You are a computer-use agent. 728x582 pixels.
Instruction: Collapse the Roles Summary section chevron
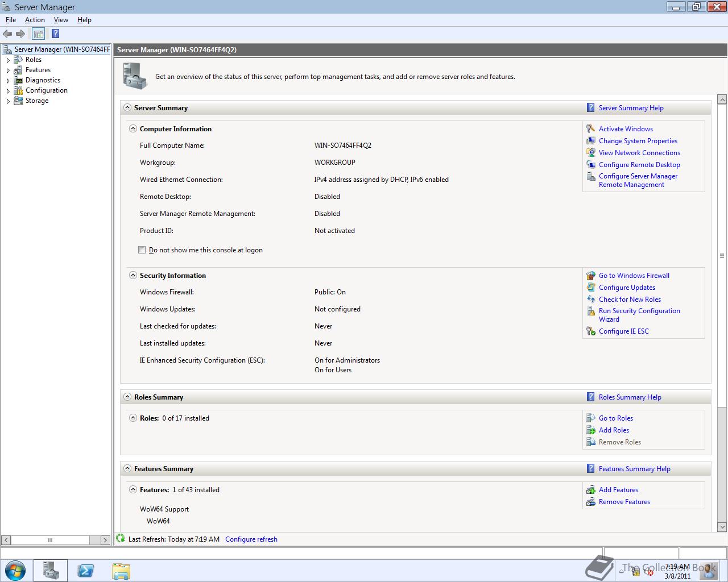tap(127, 397)
